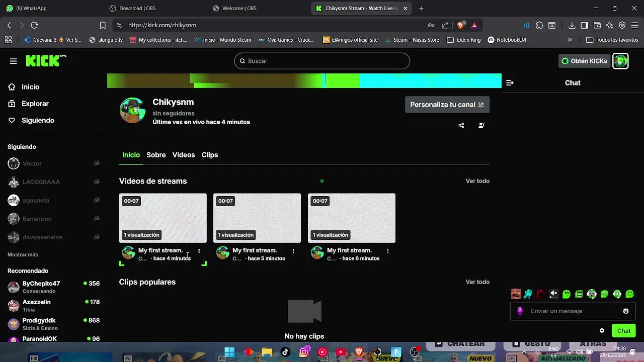Click the Brave Shields lion icon
This screenshot has height=362, width=644.
pos(460,25)
